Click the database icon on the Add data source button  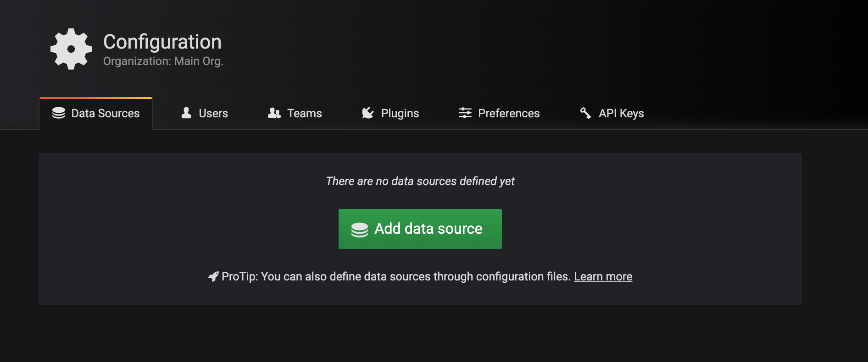pyautogui.click(x=360, y=230)
